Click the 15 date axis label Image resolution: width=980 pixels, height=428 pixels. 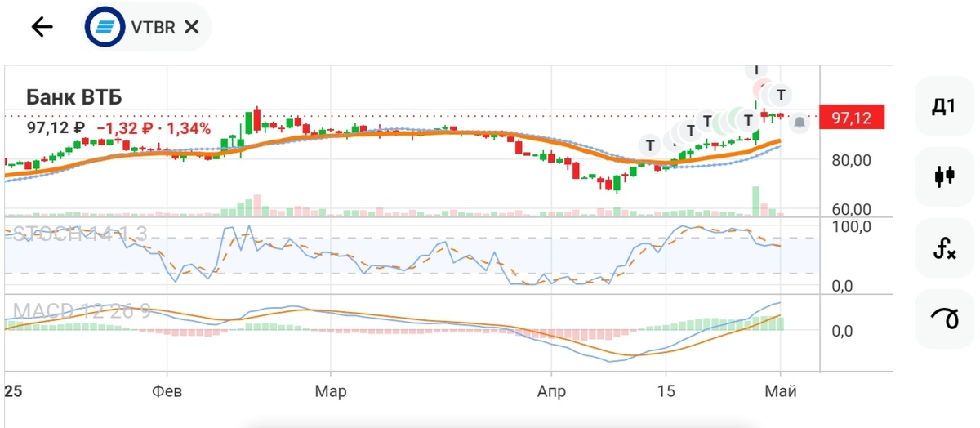point(666,391)
